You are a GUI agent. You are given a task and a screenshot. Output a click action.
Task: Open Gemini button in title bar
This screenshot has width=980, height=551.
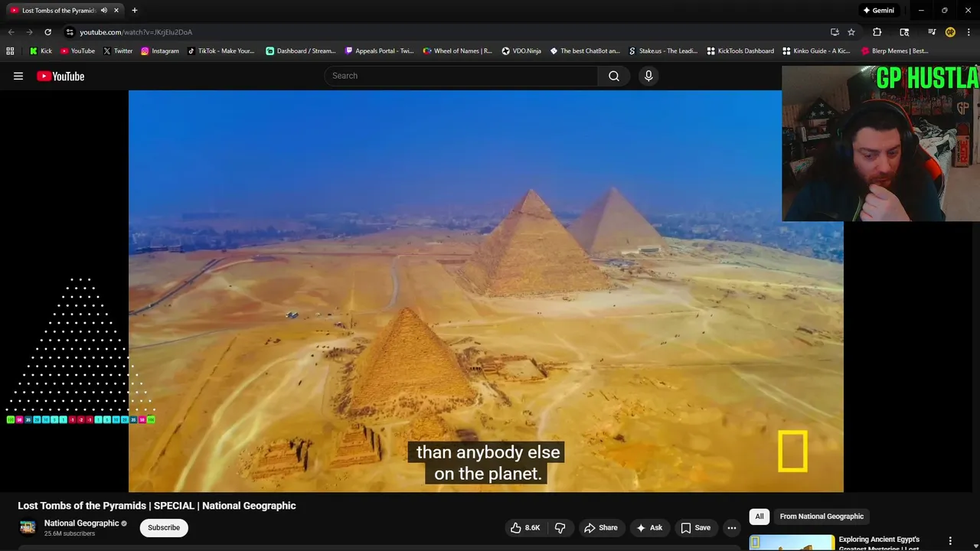(x=878, y=11)
